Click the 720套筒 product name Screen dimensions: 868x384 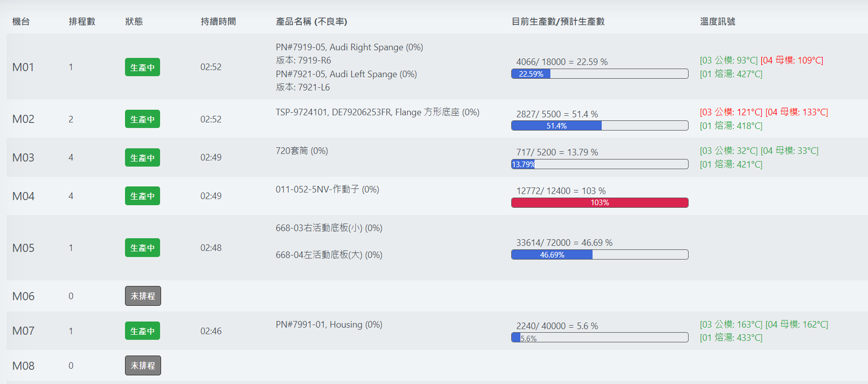coord(302,151)
